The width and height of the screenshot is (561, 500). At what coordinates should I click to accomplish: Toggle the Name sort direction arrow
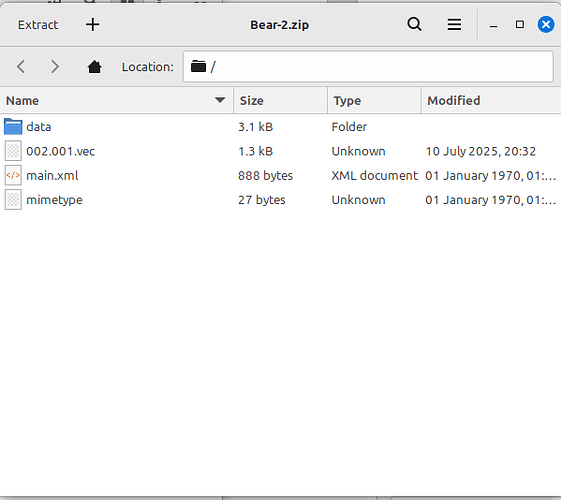tap(220, 100)
